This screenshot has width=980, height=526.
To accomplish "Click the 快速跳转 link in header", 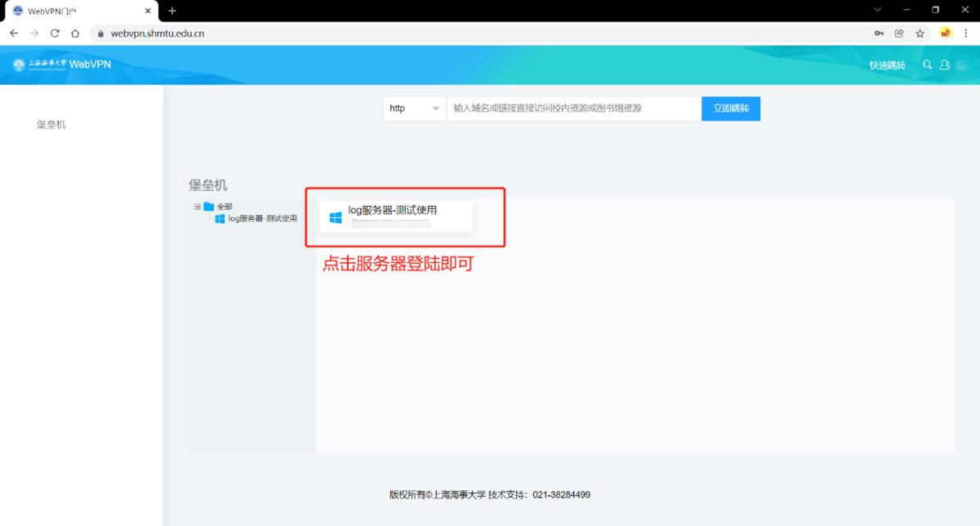I will (887, 65).
